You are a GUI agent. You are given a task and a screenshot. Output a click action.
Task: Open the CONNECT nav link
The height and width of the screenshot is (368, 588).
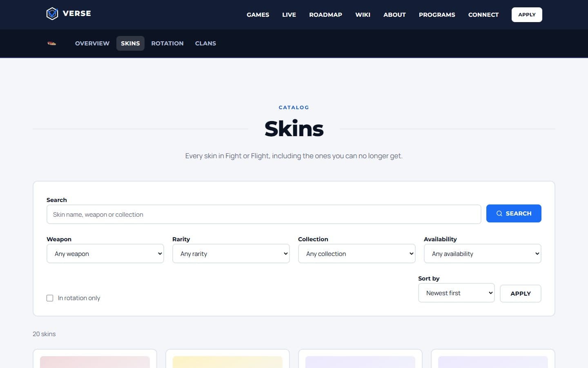(483, 15)
